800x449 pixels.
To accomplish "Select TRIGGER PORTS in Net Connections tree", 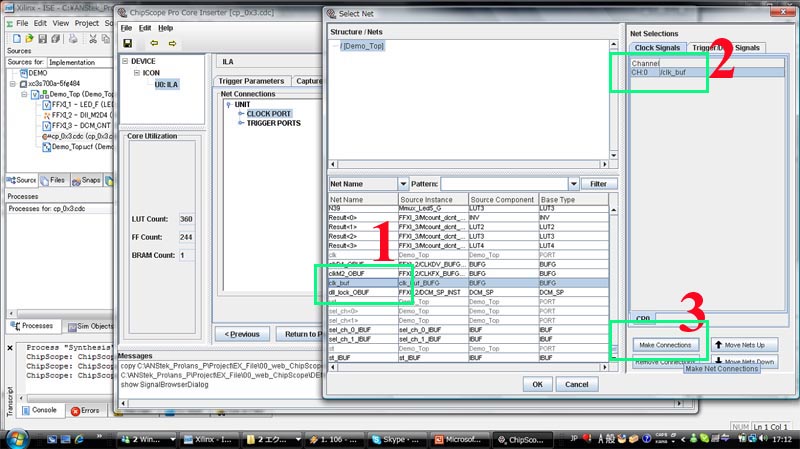I will pos(273,123).
